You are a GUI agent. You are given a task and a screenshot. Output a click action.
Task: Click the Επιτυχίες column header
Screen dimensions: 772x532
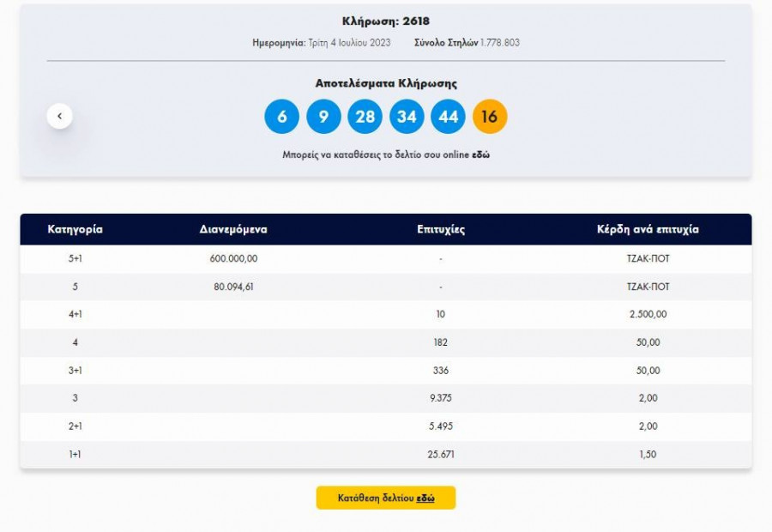click(441, 229)
